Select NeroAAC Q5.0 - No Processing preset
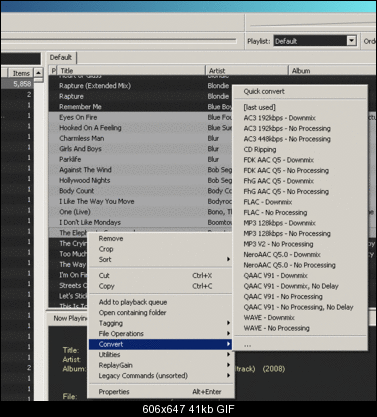 click(300, 265)
